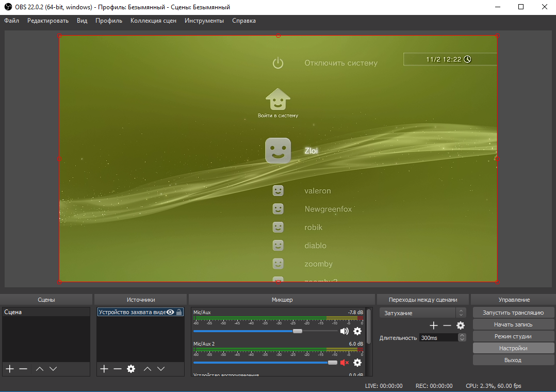This screenshot has width=556, height=392.
Task: Click Переходы между сценами panel header
Action: (x=423, y=300)
